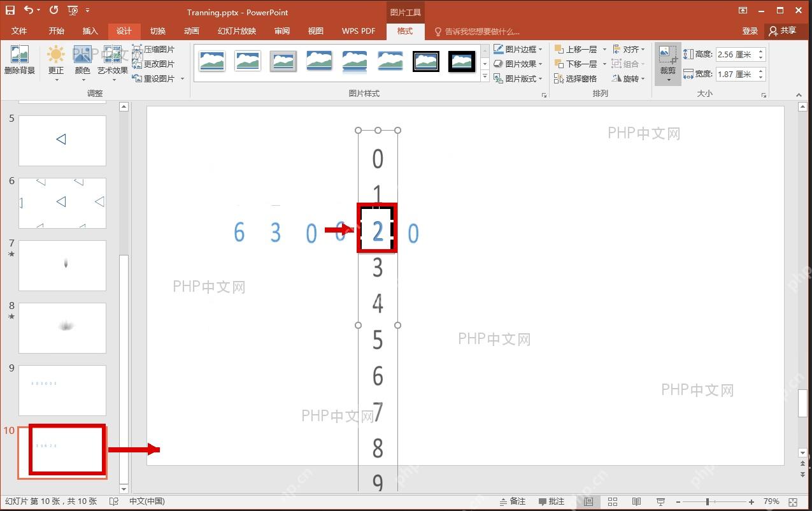Click the 共享 (Share) button
Image resolution: width=812 pixels, height=511 pixels.
click(x=783, y=31)
